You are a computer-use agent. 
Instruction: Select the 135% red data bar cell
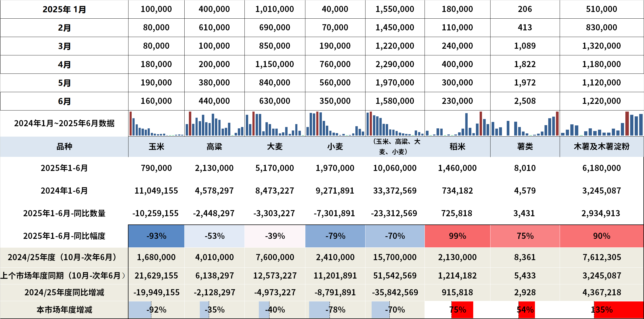[602, 310]
